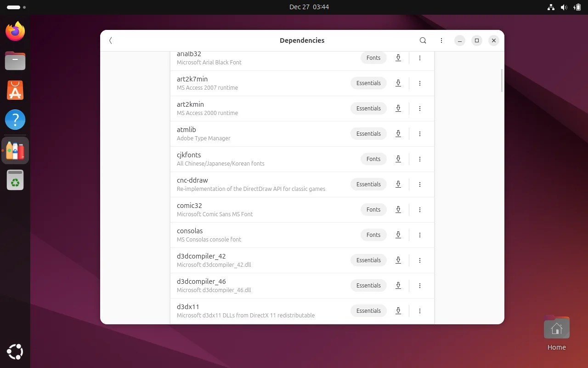Open the system volume indicator in top bar
Screen dimensions: 588x368
[x=564, y=7]
